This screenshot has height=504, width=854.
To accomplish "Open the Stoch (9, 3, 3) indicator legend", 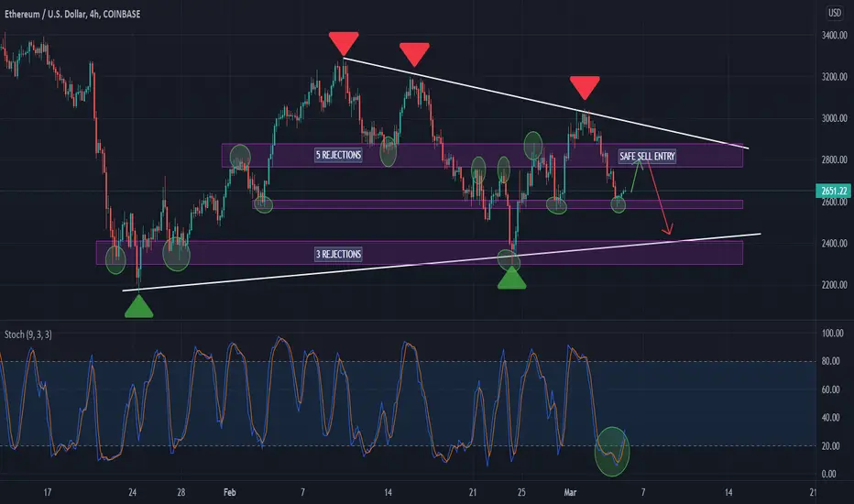I will pos(28,334).
